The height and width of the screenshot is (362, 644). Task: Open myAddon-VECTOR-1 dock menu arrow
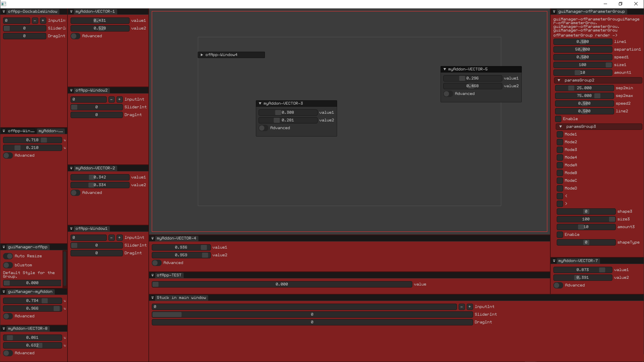(x=71, y=11)
